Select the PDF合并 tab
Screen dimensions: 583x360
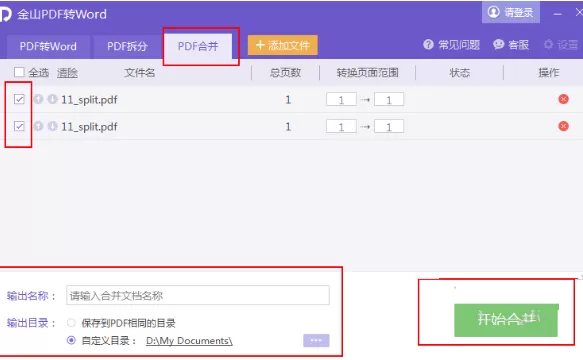198,46
